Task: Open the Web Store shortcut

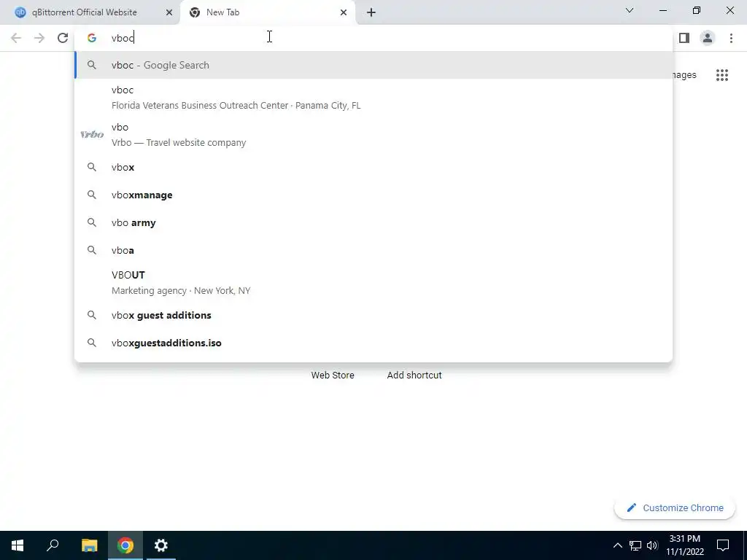Action: 333,375
